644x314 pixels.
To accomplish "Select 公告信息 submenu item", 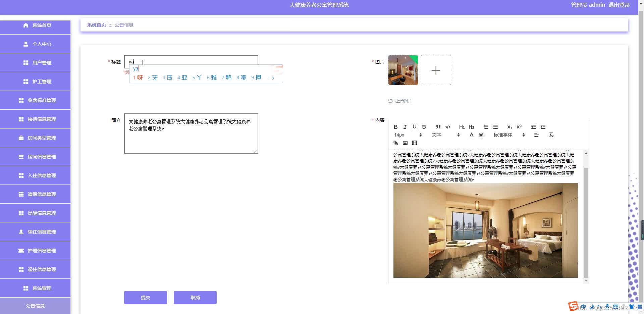I will 35,306.
